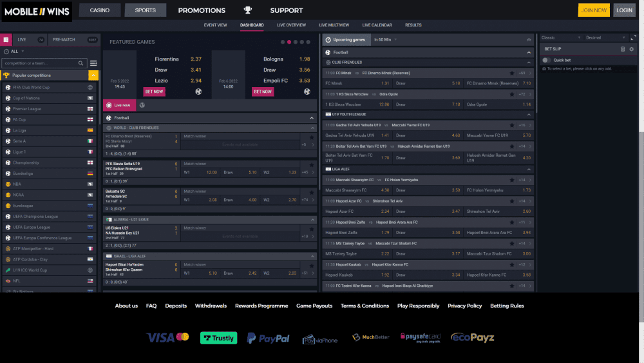Expand the bet slip panel to fullscreen

pos(633,37)
